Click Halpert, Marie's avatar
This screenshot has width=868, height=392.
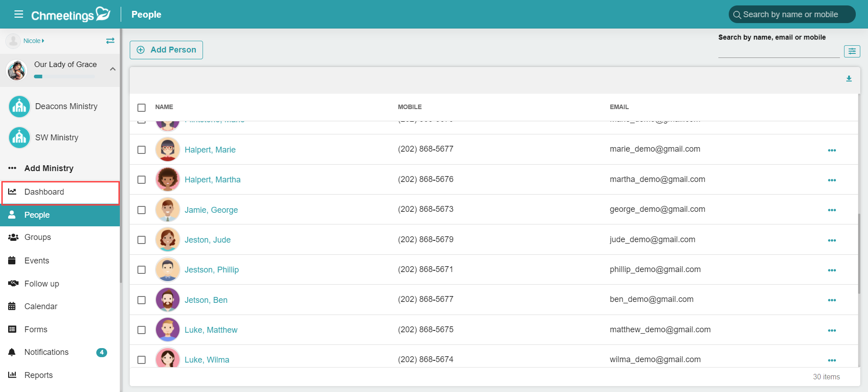[168, 149]
